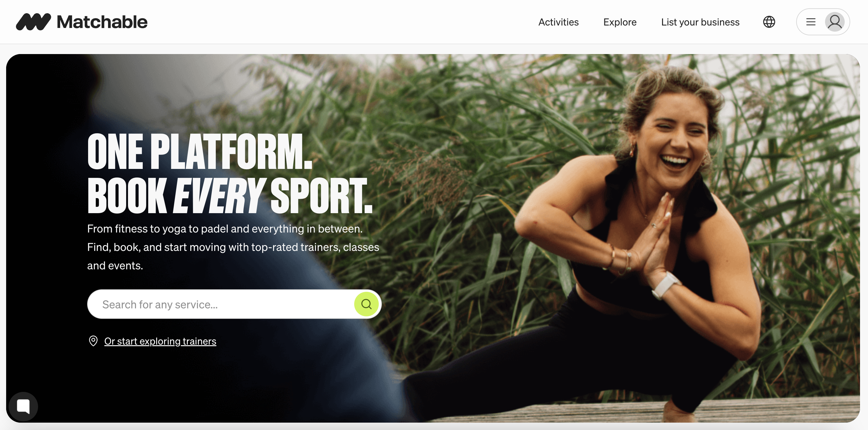Click the location pin icon
Image resolution: width=868 pixels, height=430 pixels.
[x=93, y=341]
